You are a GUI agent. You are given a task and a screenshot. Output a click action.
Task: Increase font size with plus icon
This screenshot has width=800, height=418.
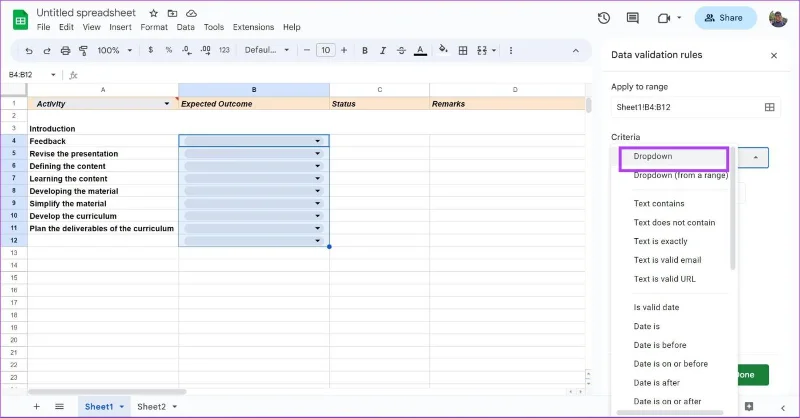[x=344, y=50]
